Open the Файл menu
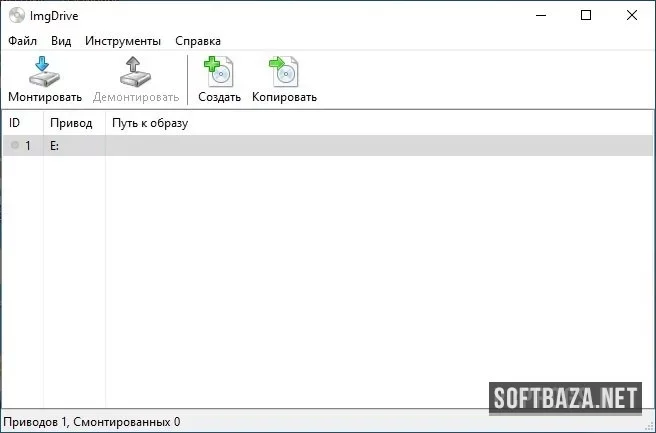This screenshot has width=656, height=433. pos(23,41)
